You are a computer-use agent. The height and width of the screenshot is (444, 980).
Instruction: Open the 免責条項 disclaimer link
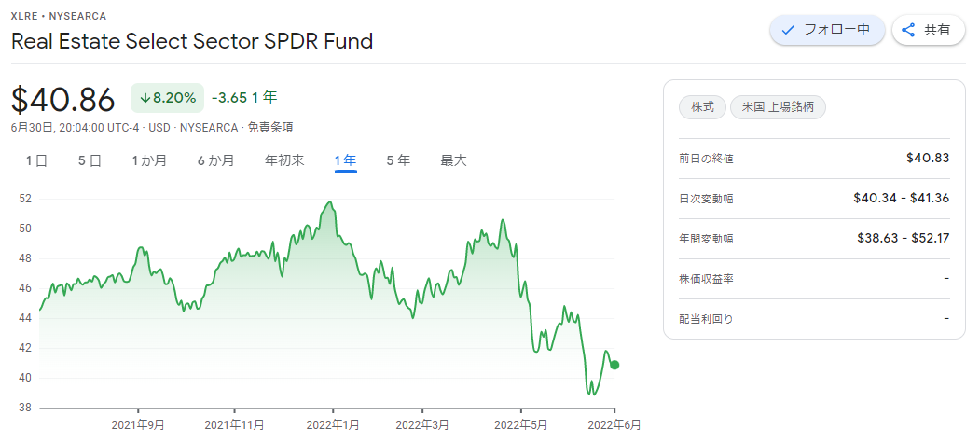pos(270,128)
